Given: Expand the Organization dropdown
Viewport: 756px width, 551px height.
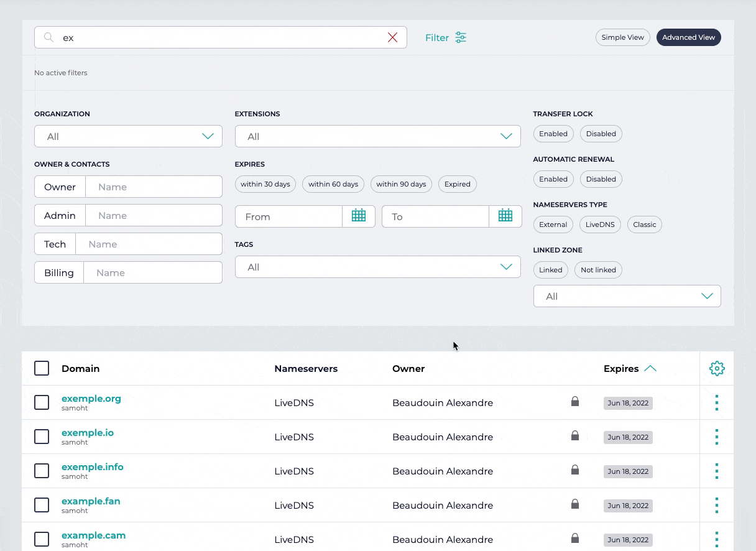Looking at the screenshot, I should pos(128,136).
